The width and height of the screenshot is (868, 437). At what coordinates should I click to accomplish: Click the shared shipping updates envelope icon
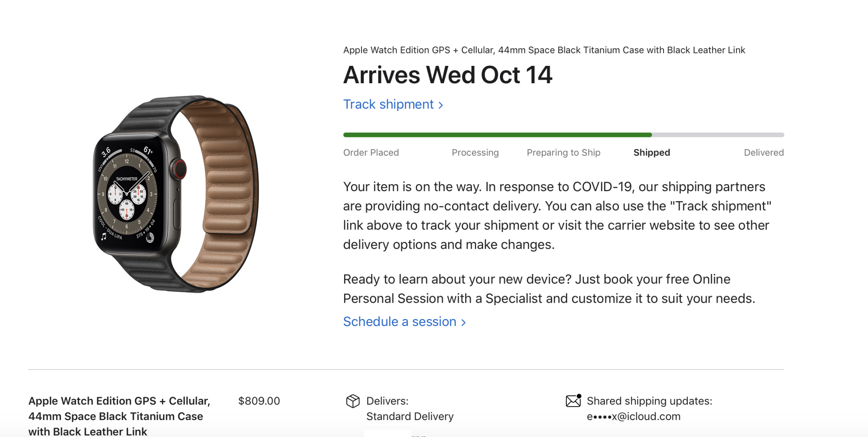(x=573, y=401)
